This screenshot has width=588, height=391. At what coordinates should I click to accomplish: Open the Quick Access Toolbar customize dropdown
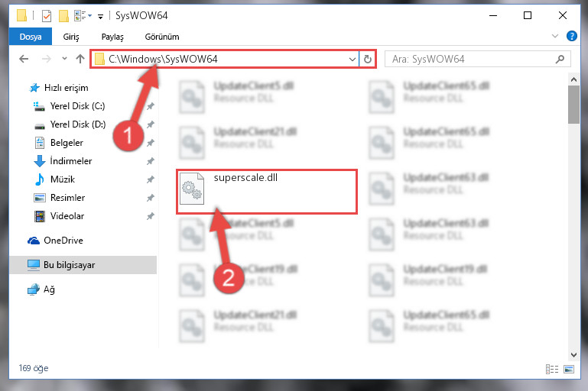[100, 16]
